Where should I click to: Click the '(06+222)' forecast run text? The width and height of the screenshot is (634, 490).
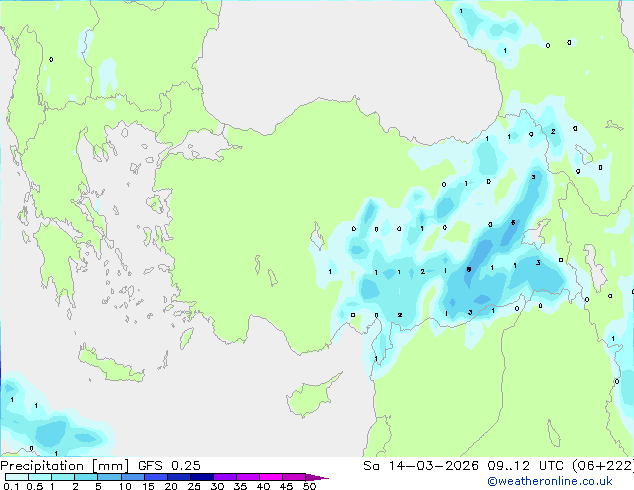click(x=603, y=466)
